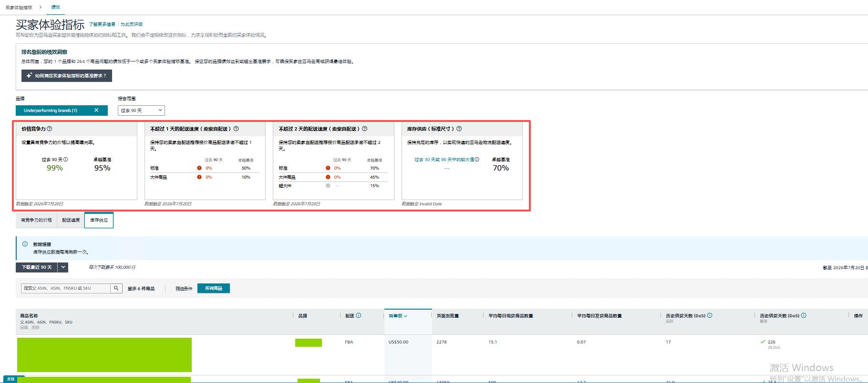Click the info icon on 历史供货天数 (DoS) 基准 column

tap(804, 315)
